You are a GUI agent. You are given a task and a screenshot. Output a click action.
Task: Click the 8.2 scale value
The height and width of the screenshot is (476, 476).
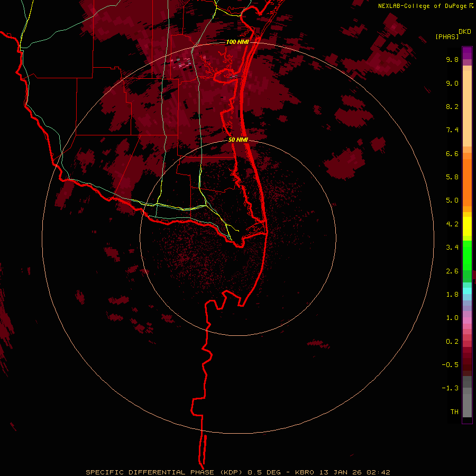tap(452, 106)
